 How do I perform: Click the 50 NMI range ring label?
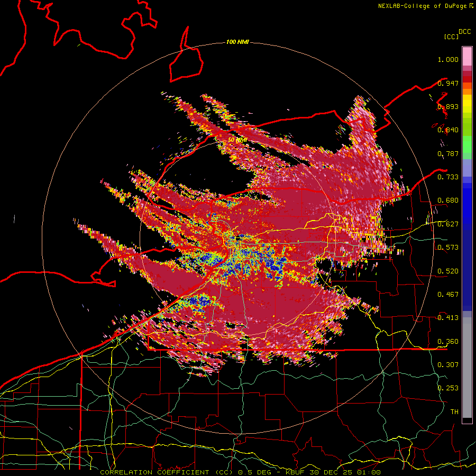[237, 140]
